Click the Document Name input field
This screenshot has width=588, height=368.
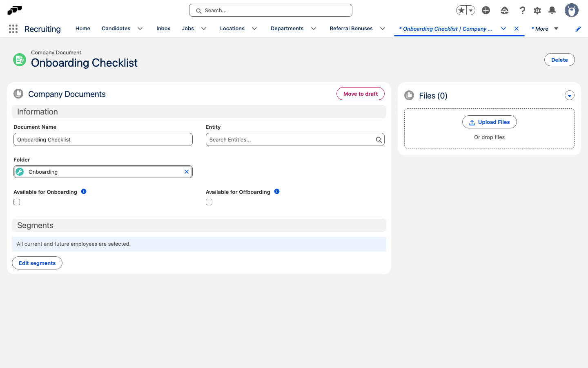point(103,139)
